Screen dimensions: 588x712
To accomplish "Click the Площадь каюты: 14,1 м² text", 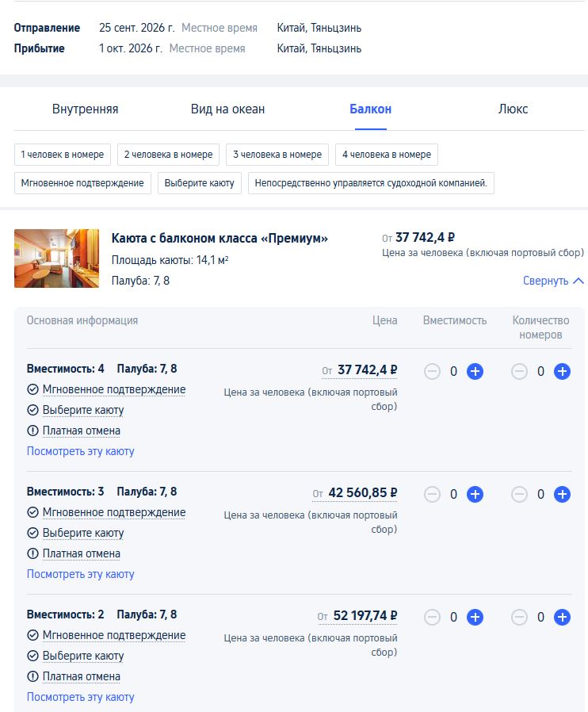I will click(x=170, y=260).
